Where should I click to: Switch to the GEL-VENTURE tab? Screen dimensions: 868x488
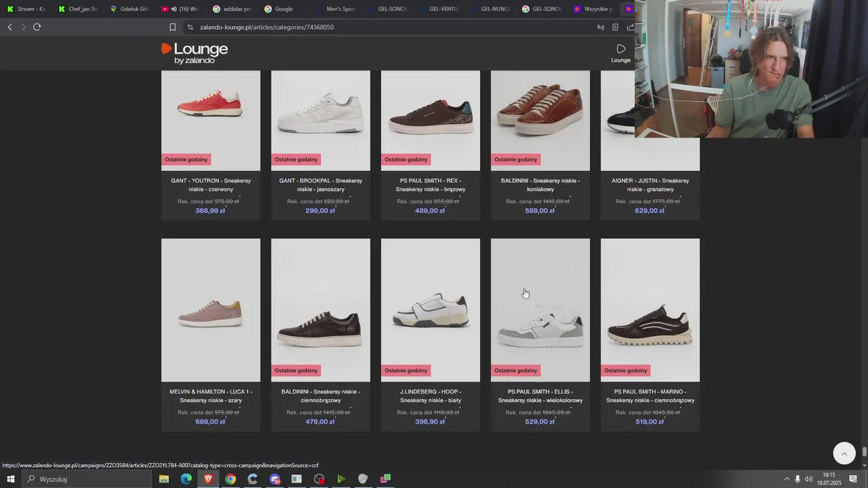pyautogui.click(x=438, y=9)
